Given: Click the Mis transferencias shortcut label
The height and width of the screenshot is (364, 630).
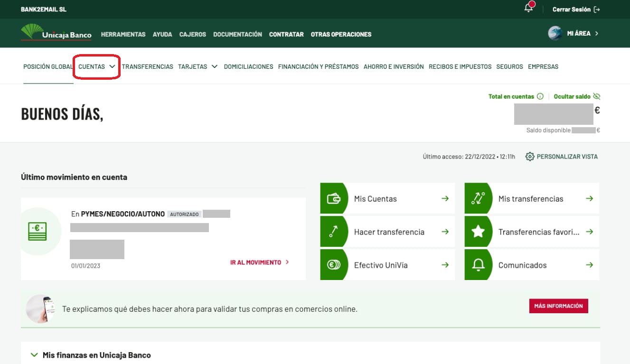Looking at the screenshot, I should (531, 199).
